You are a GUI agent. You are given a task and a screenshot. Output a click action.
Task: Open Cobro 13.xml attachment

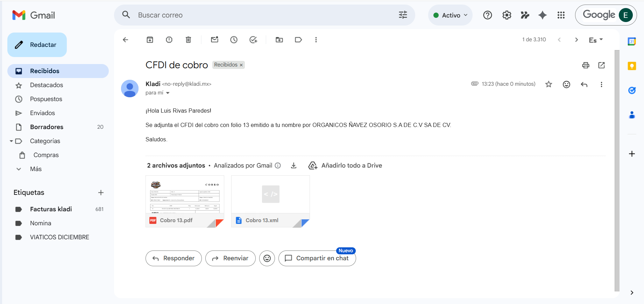[x=270, y=202]
